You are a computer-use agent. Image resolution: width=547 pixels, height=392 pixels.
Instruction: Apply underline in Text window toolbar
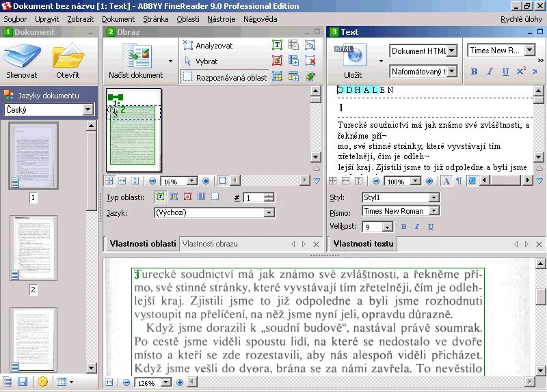[505, 72]
